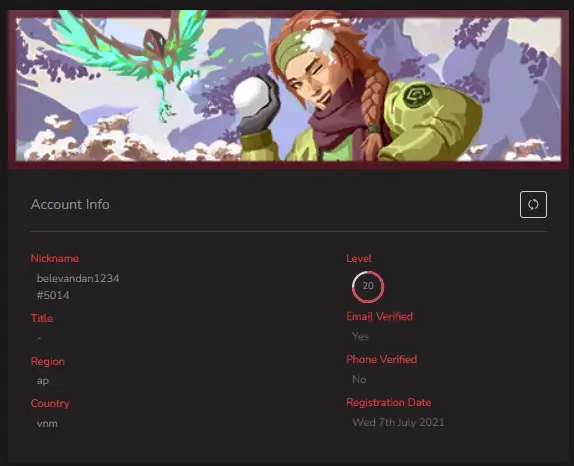Click the Email Verified label

tap(380, 316)
